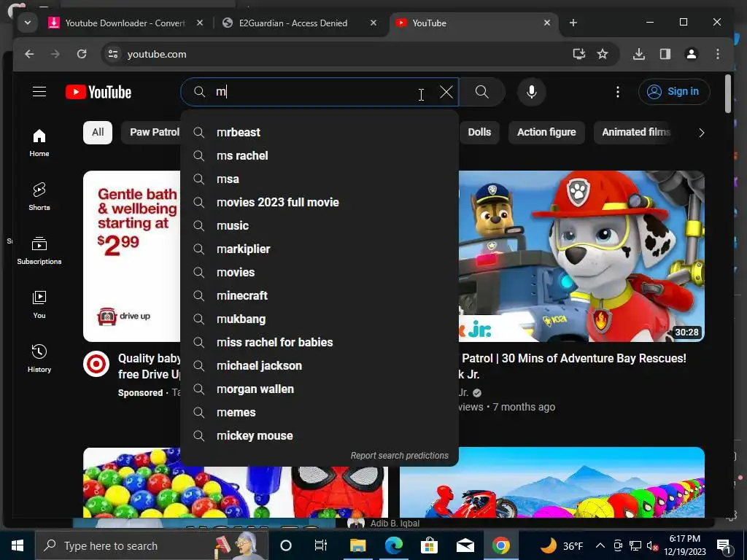Open the Paw Patrol Adventure Bay Rescues title
The image size is (747, 560).
pos(574,366)
